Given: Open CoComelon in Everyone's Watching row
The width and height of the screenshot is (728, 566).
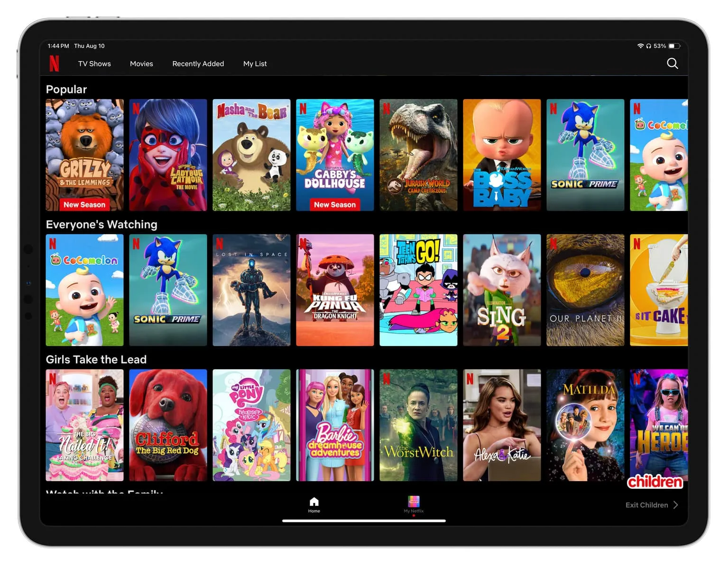Looking at the screenshot, I should [x=84, y=290].
